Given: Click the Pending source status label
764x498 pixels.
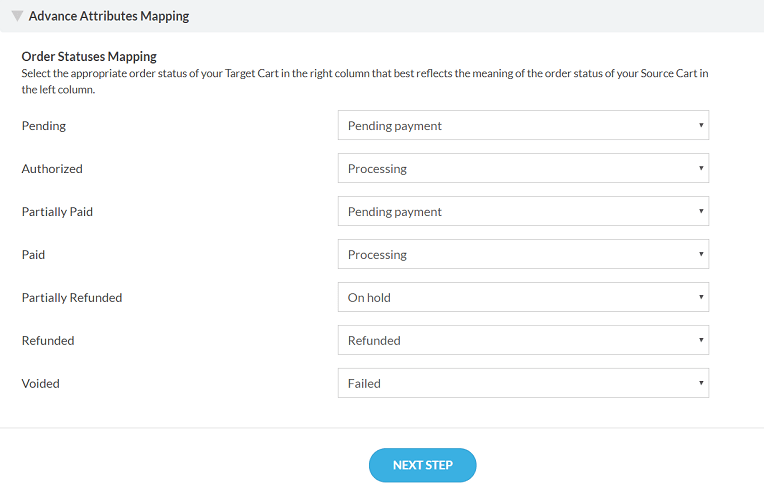Looking at the screenshot, I should pos(44,126).
